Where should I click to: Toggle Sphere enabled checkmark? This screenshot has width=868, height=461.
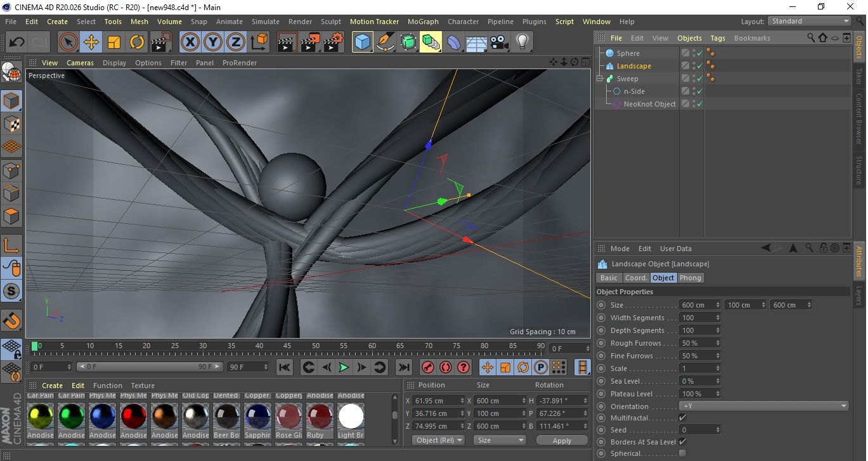(x=700, y=54)
